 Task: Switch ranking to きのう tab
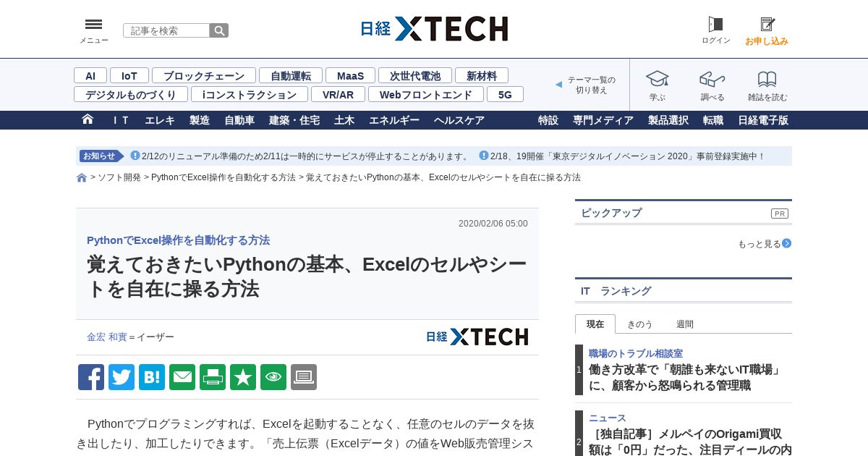coord(639,324)
